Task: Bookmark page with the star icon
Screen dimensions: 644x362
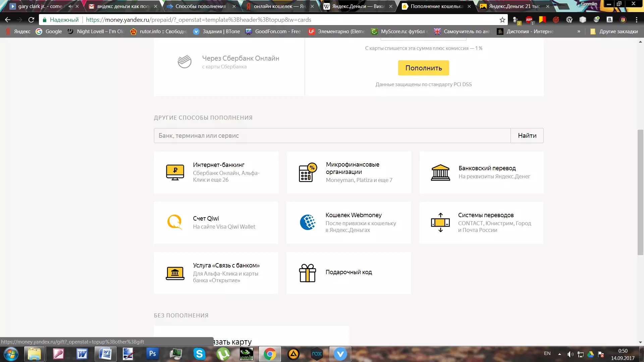Action: pos(502,20)
